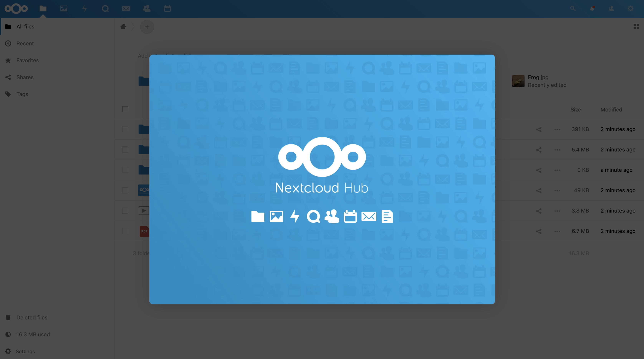
Task: Click the 16.3 MB storage quota indicator
Action: coord(33,334)
